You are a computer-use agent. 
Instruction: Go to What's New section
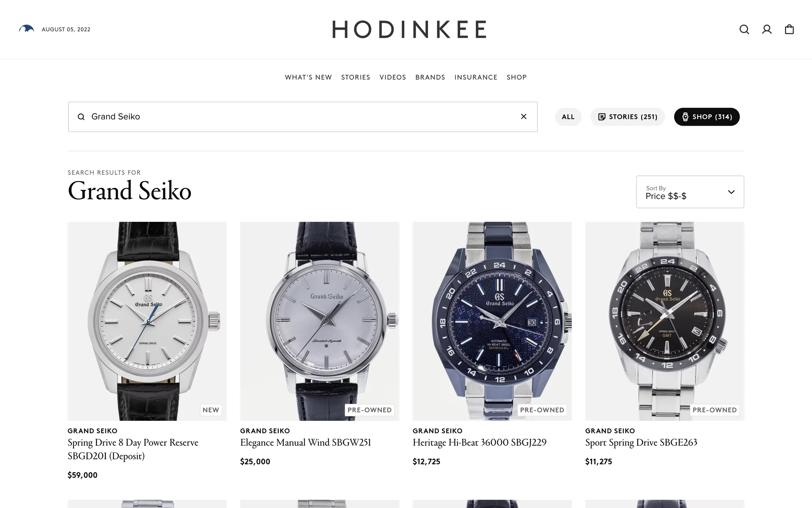tap(308, 77)
